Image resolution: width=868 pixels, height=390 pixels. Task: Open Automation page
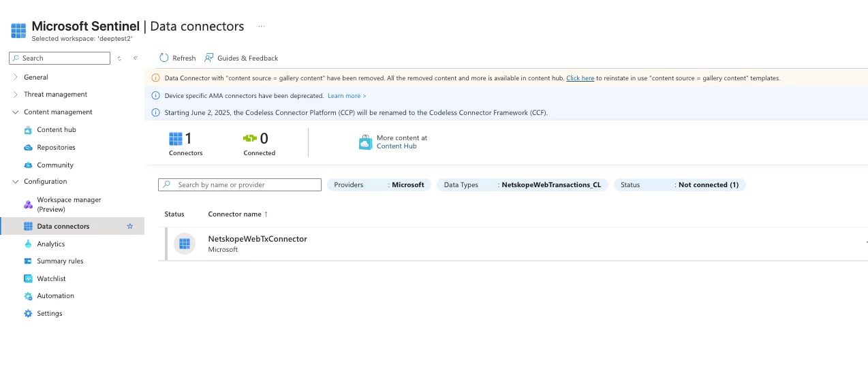(55, 296)
